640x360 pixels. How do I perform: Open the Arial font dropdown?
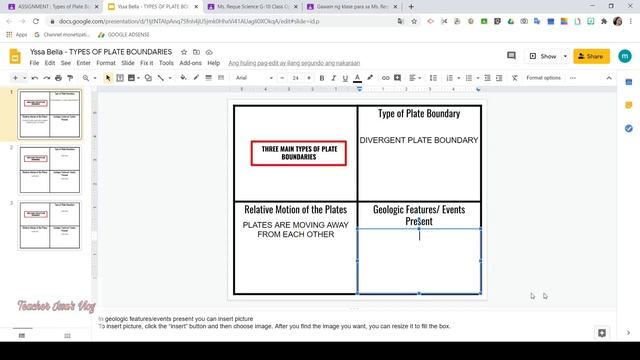click(254, 78)
